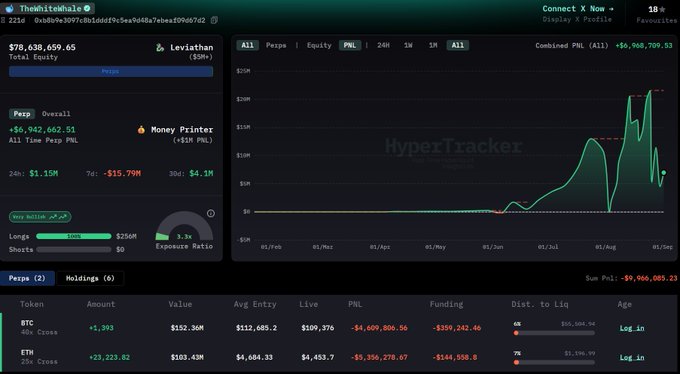Image resolution: width=680 pixels, height=374 pixels.
Task: Click the whale avatar icon
Action: 10,8
